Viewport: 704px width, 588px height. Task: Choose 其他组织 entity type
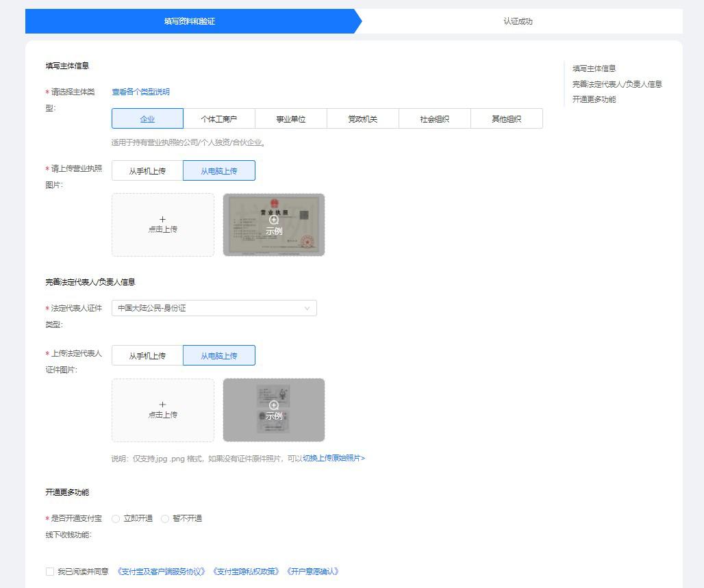pyautogui.click(x=506, y=118)
